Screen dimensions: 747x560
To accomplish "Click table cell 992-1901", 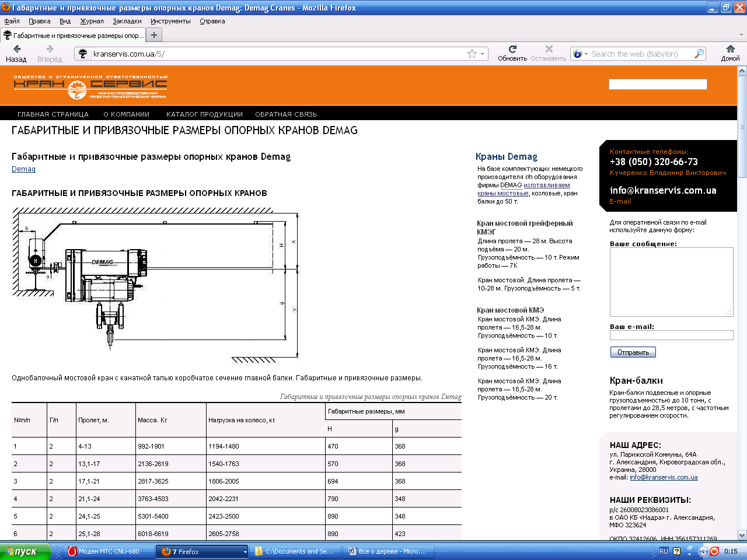I will (x=151, y=446).
